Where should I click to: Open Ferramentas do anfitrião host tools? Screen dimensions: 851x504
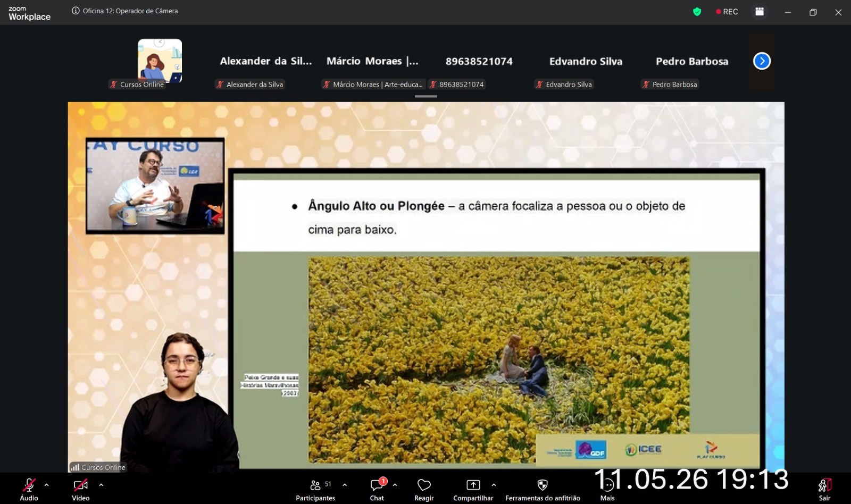point(543,489)
